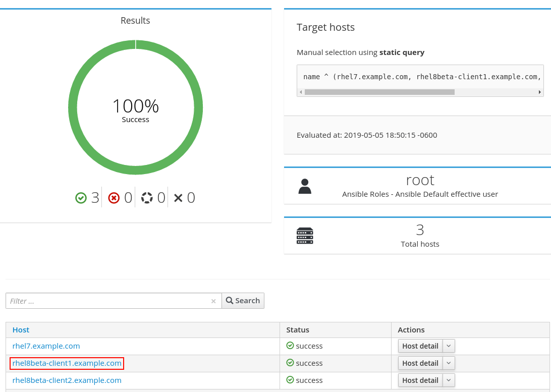The width and height of the screenshot is (551, 392).
Task: Click the root user silhouette icon
Action: click(305, 186)
